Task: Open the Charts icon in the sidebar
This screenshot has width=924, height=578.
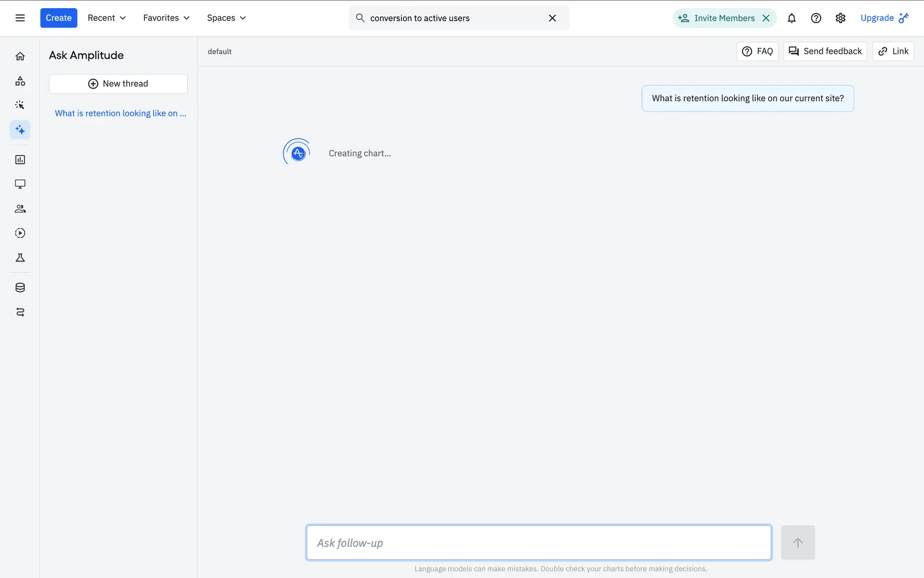Action: pyautogui.click(x=20, y=159)
